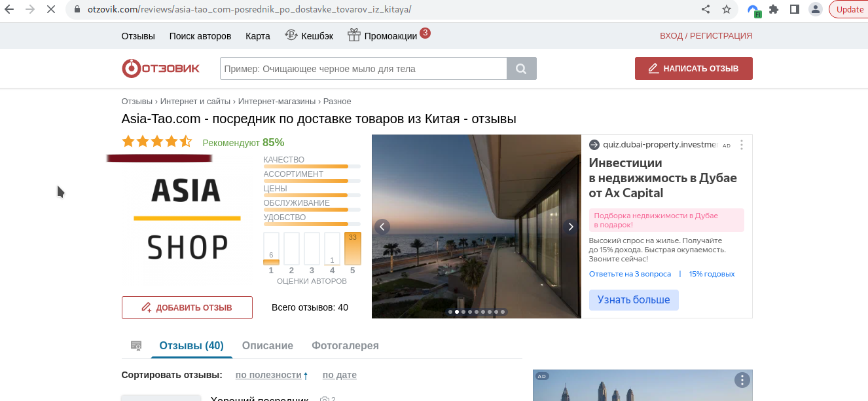Screen dimensions: 868x401
Task: Click the НАПИСАТЬ ОТЗЫВ button
Action: coord(693,69)
